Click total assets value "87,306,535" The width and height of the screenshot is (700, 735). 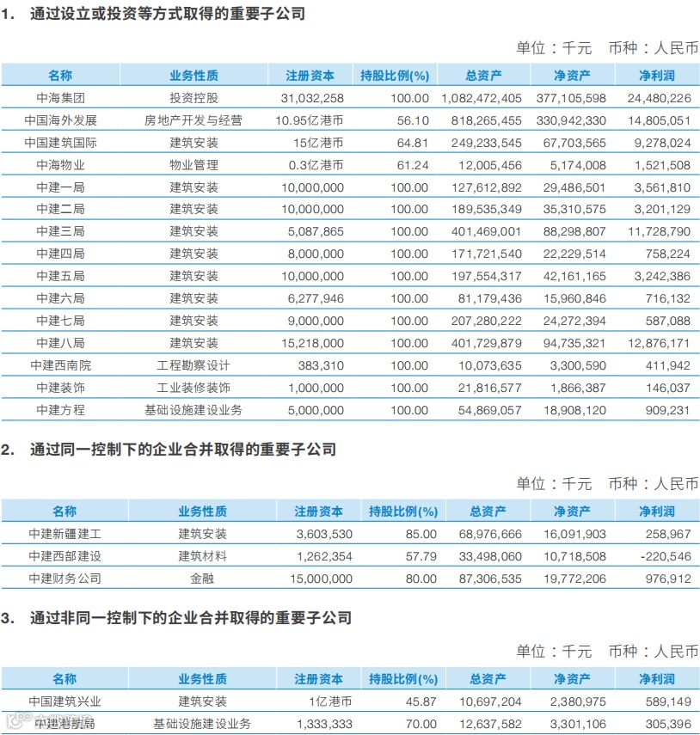point(490,579)
